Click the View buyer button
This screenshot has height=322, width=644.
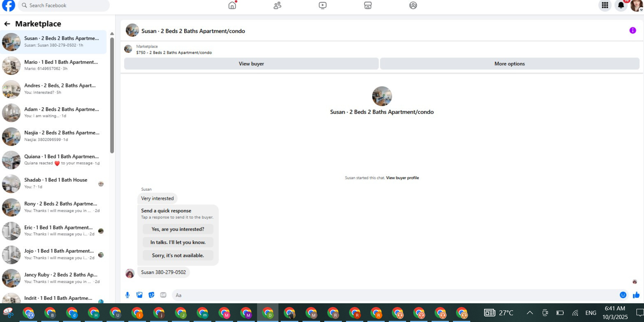point(251,64)
